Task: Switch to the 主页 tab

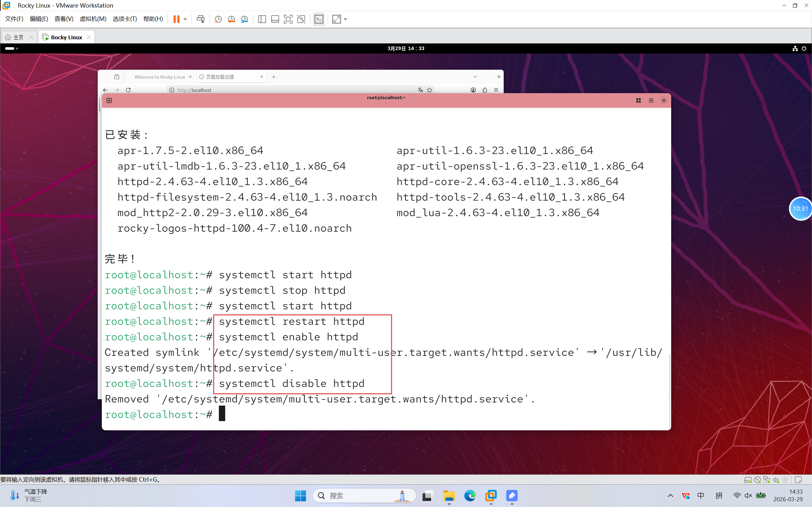Action: [x=15, y=37]
